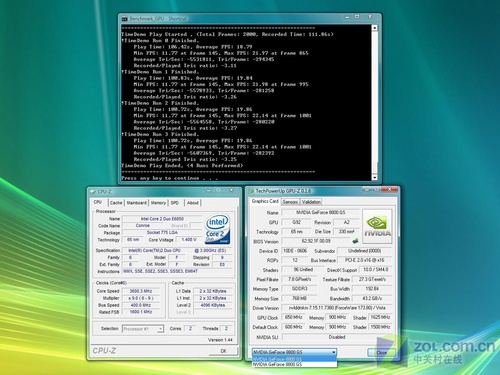The height and width of the screenshot is (375, 500).
Task: Open the Memory tab in CPU-Z
Action: pos(158,203)
